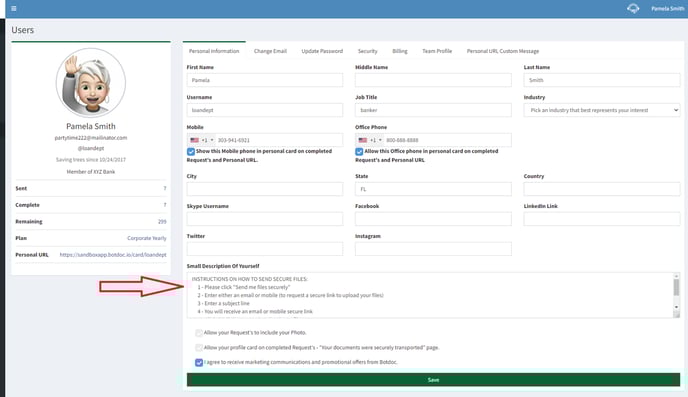Click the Complete row count
This screenshot has height=397, width=688.
point(165,205)
